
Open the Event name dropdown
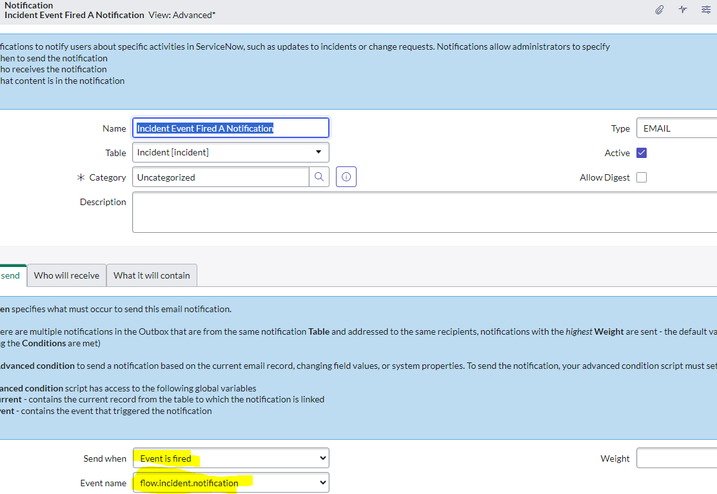click(231, 483)
